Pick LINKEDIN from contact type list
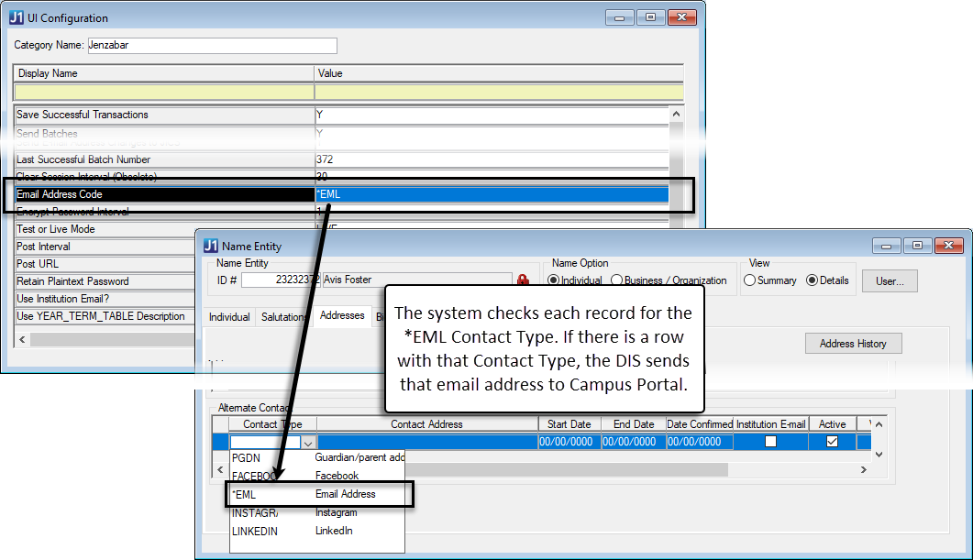Screen dimensions: 973x560 pyautogui.click(x=317, y=531)
